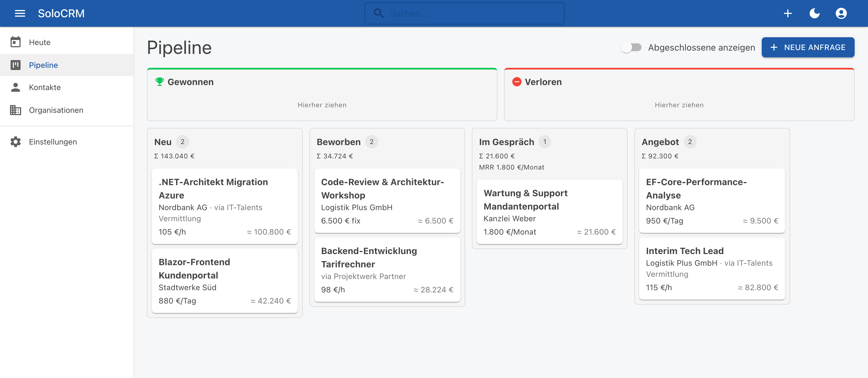Open Backend-Entwicklung Tarifrechner card
Viewport: 868px width, 378px height.
387,270
